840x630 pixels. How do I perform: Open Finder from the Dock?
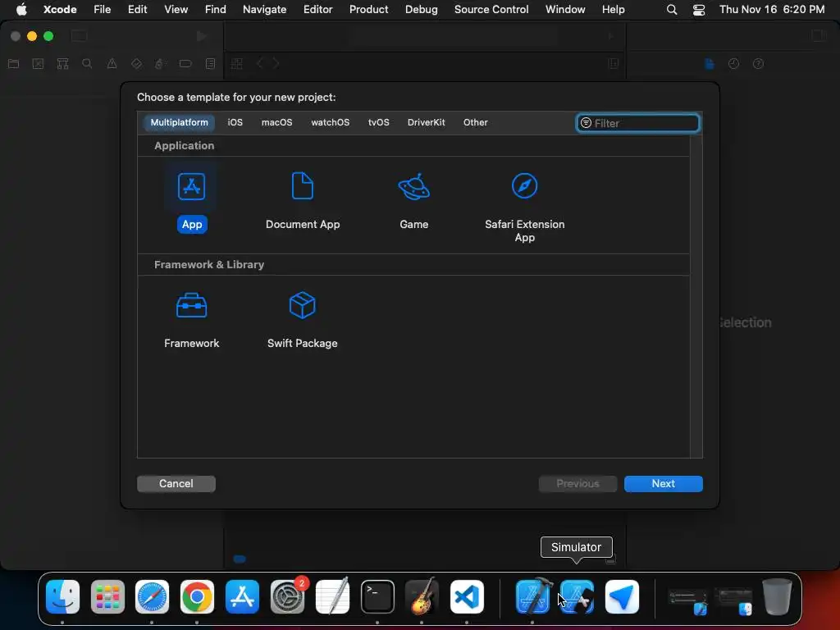[x=62, y=596]
